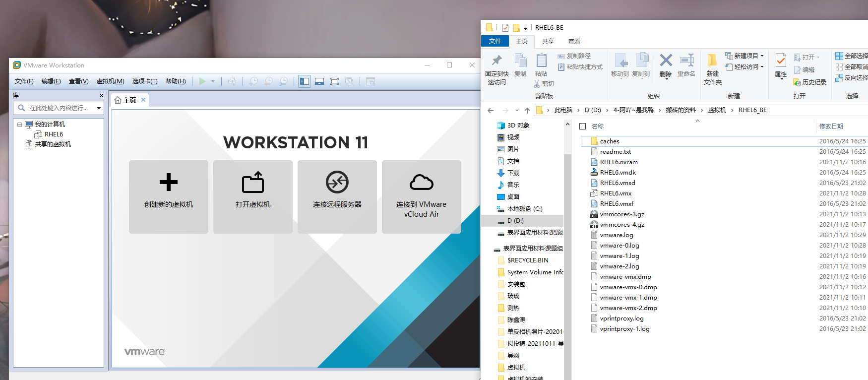Click the 重命名 icon in Explorer ribbon
Viewport: 868px width, 380px height.
(686, 60)
